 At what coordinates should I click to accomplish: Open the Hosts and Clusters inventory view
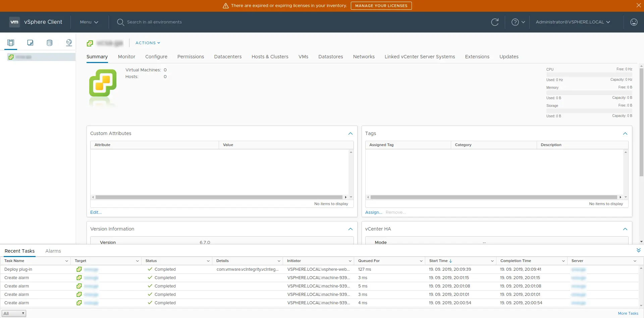click(x=11, y=43)
